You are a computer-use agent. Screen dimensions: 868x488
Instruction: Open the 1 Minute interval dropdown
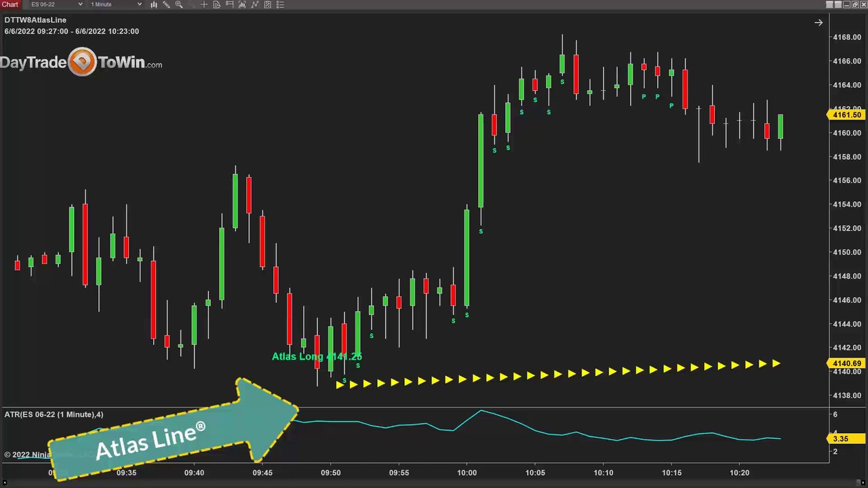click(116, 4)
